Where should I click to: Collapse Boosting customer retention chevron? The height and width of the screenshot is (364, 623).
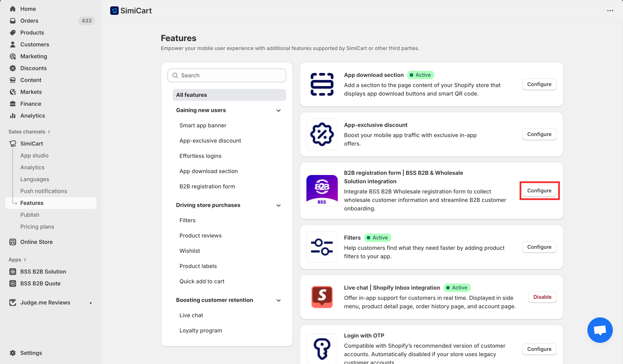[278, 300]
